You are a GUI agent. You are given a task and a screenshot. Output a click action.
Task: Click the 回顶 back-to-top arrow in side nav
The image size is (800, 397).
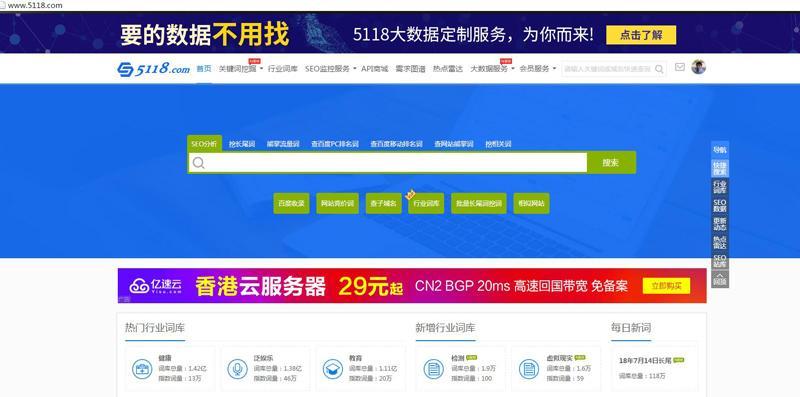(720, 279)
